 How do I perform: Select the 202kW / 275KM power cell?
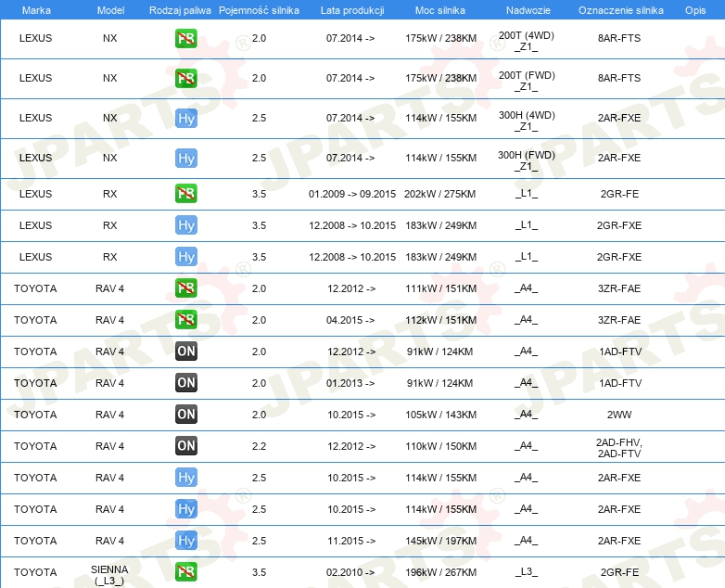(440, 195)
